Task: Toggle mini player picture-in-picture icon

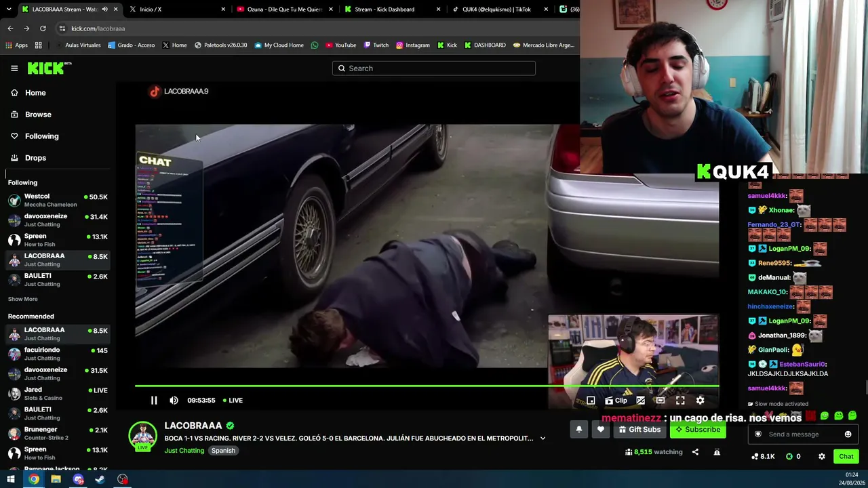Action: pyautogui.click(x=591, y=401)
